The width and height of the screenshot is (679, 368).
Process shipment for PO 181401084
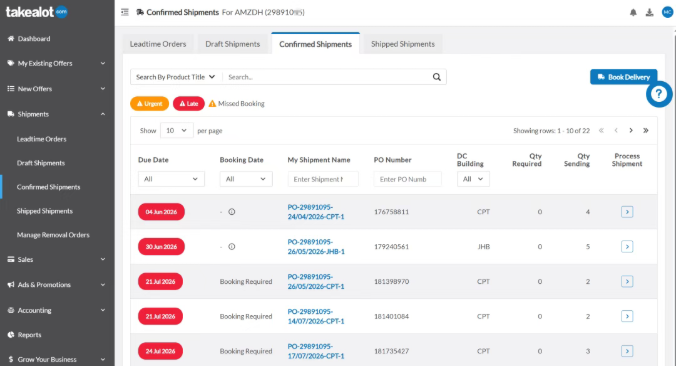[627, 316]
